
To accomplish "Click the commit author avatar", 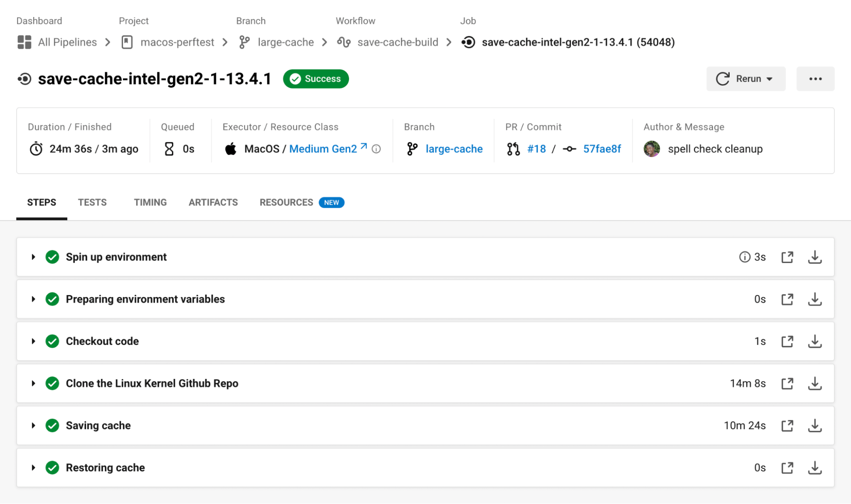I will (x=652, y=149).
